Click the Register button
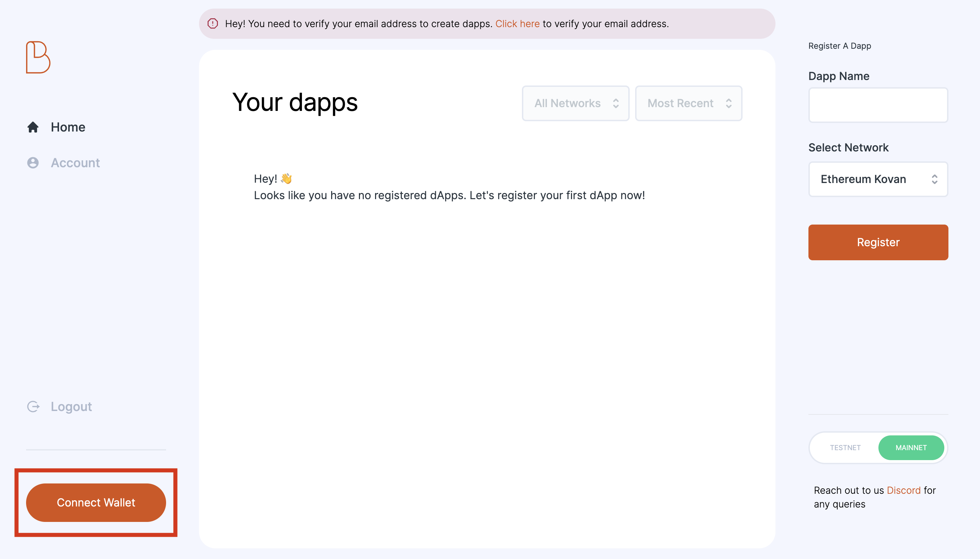This screenshot has width=980, height=559. [x=878, y=242]
